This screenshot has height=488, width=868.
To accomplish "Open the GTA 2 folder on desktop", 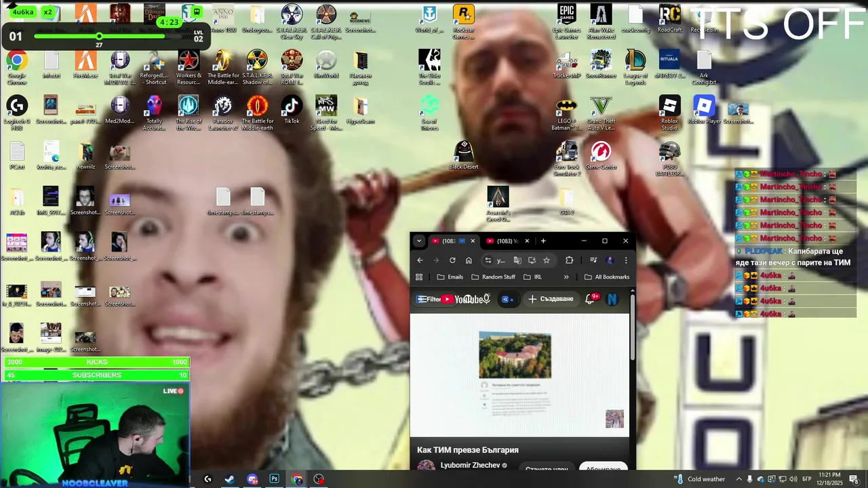I will (x=567, y=201).
